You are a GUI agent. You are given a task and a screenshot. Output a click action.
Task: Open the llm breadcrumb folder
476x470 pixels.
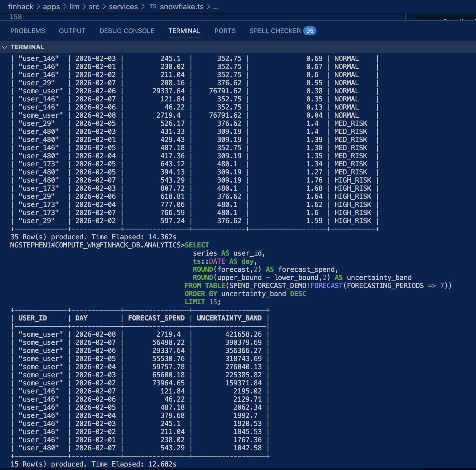coord(74,6)
